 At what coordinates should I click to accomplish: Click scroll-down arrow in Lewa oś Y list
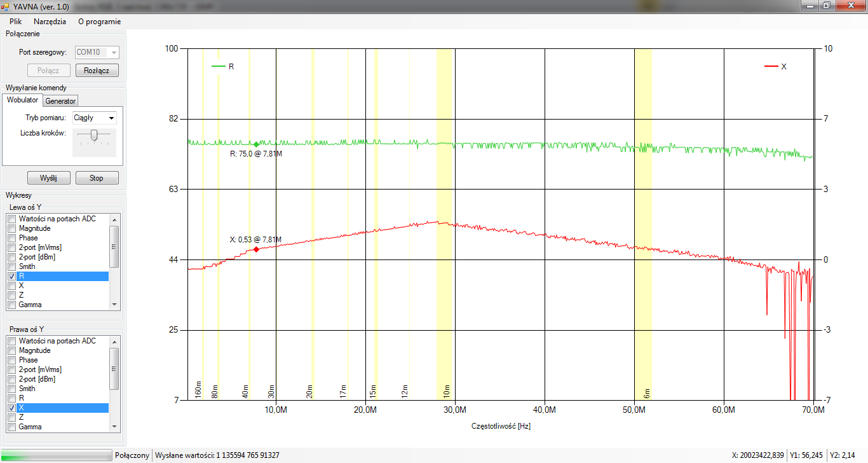point(114,305)
